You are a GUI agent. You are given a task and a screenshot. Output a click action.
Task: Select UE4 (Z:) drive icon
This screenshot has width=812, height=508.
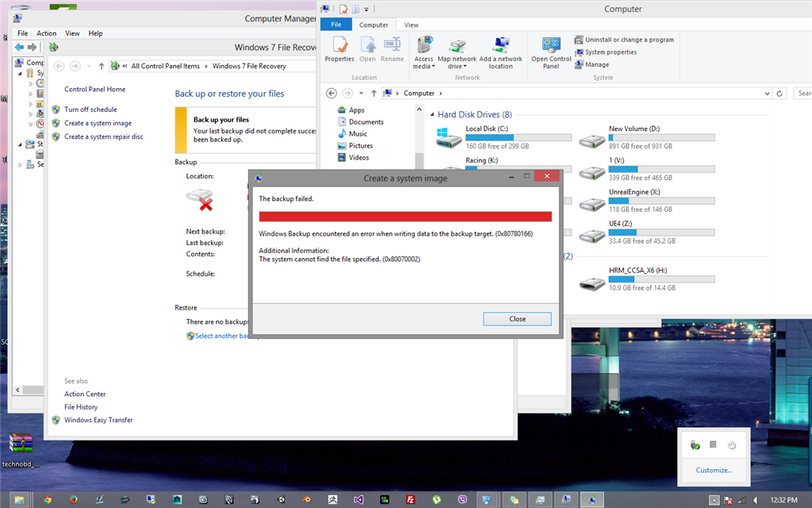592,235
